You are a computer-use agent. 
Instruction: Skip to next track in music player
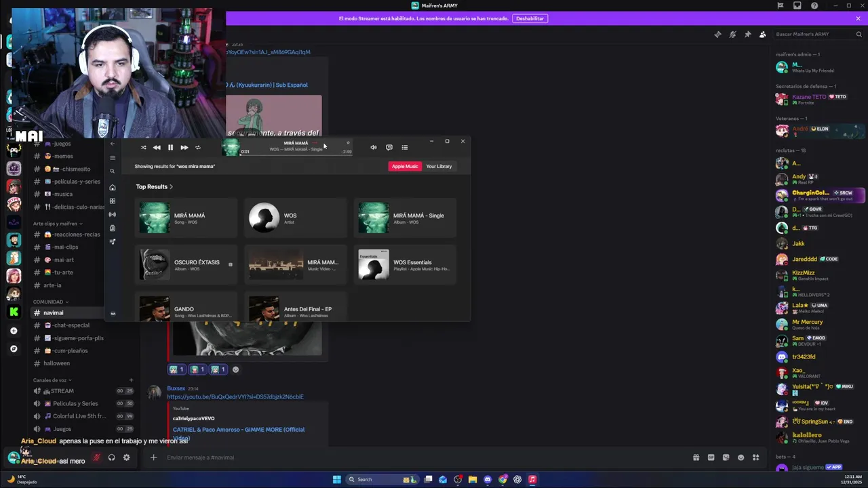pos(184,147)
